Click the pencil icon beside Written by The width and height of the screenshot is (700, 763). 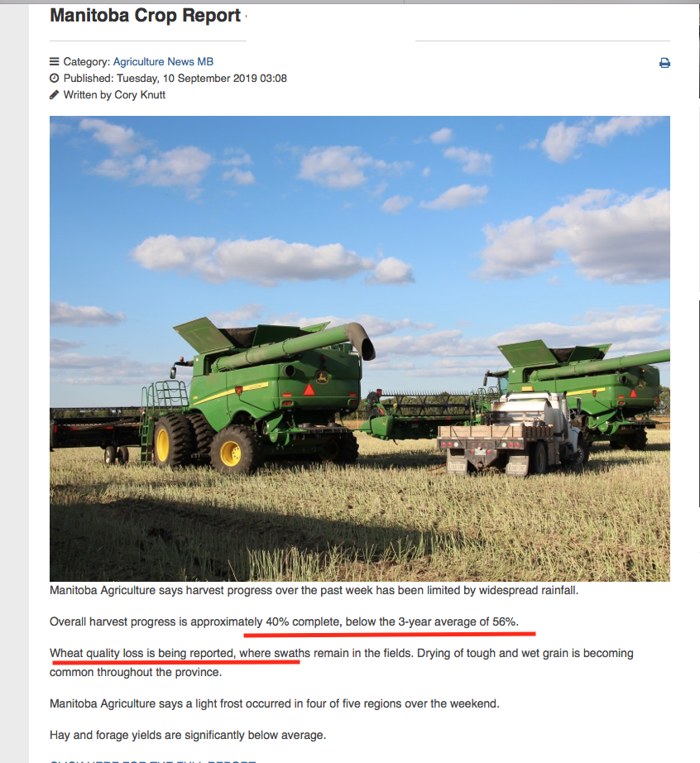pyautogui.click(x=54, y=95)
